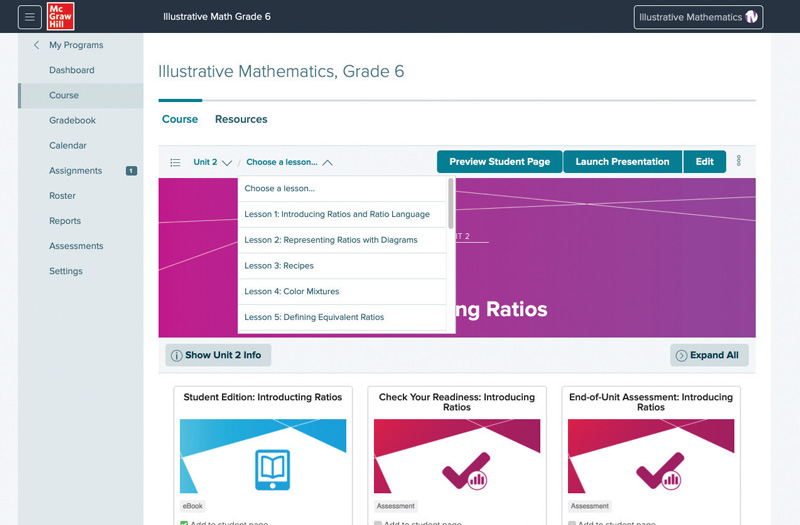This screenshot has width=800, height=525.
Task: Select 'Choose a lesson...' placeholder option
Action: point(342,189)
